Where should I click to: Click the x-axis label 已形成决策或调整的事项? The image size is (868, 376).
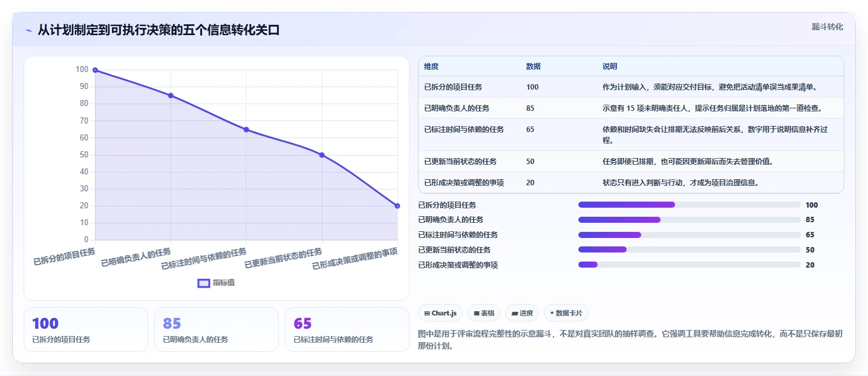(x=355, y=259)
